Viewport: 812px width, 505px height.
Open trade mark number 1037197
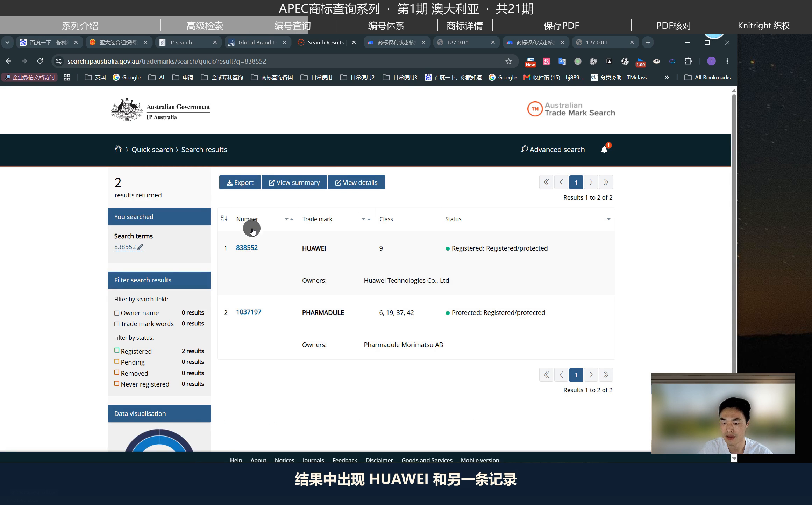pos(249,312)
